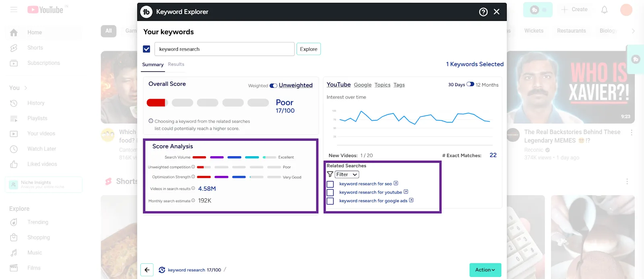Select the Topics tab
644x279 pixels.
(x=382, y=85)
